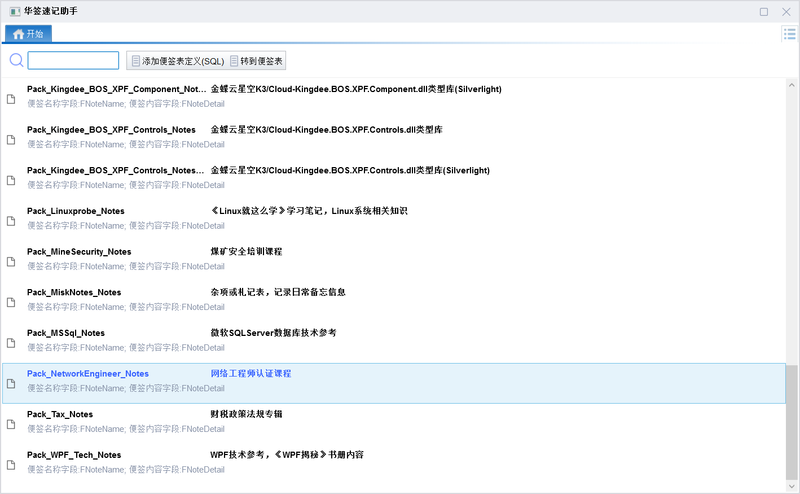This screenshot has width=800, height=494.
Task: Click document icon of Pack_NetworkEngineer_Notes row
Action: pos(11,384)
